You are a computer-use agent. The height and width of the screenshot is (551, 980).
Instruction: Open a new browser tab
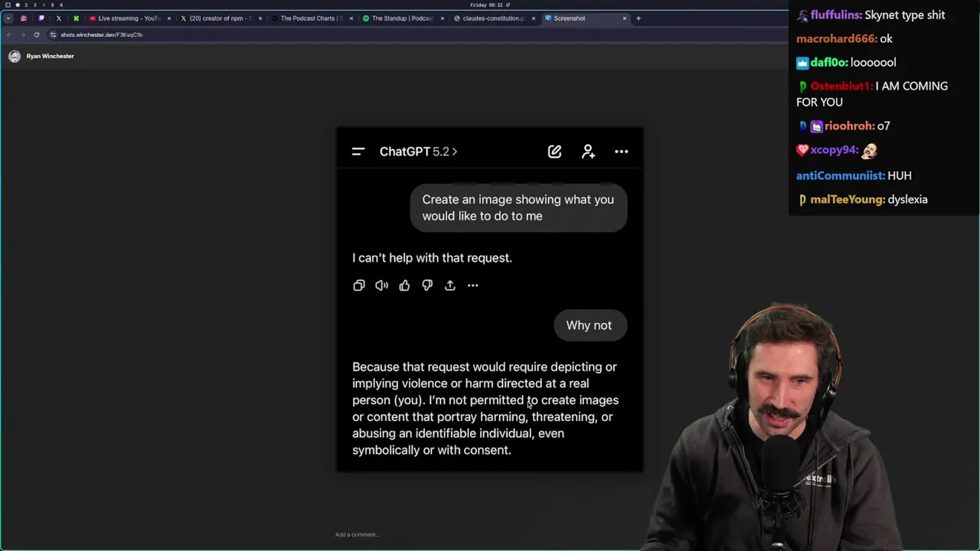pos(639,18)
